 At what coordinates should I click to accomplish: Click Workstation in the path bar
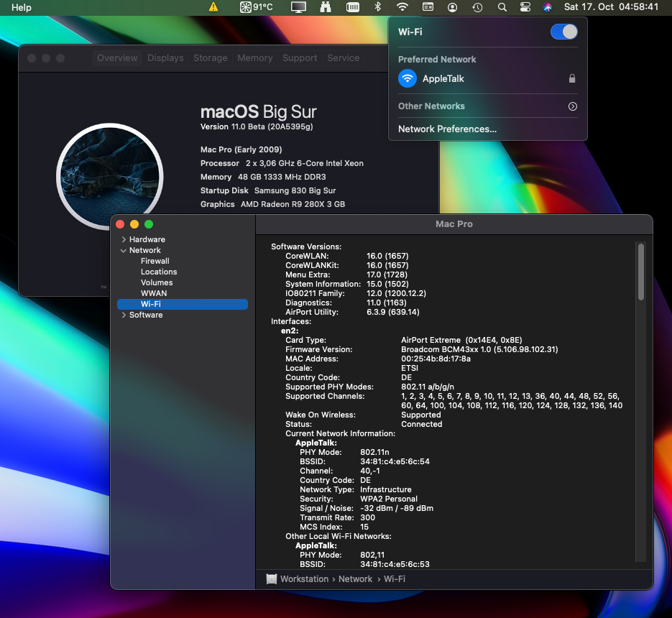click(304, 579)
